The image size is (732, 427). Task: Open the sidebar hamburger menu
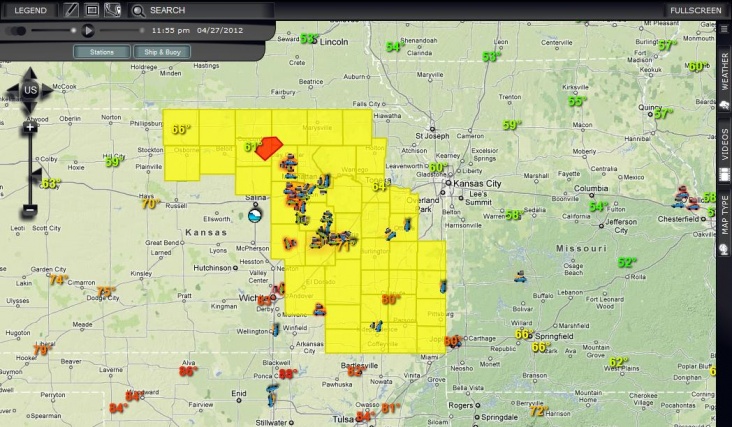coord(725,29)
